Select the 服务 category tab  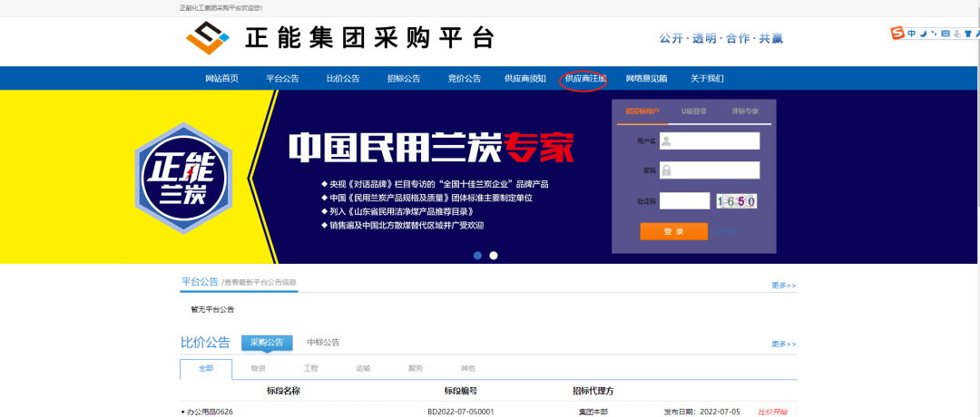416,368
